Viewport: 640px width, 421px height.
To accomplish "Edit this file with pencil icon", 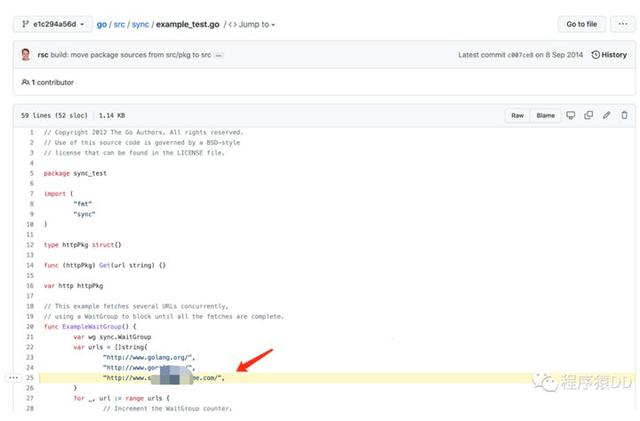I will [x=607, y=115].
